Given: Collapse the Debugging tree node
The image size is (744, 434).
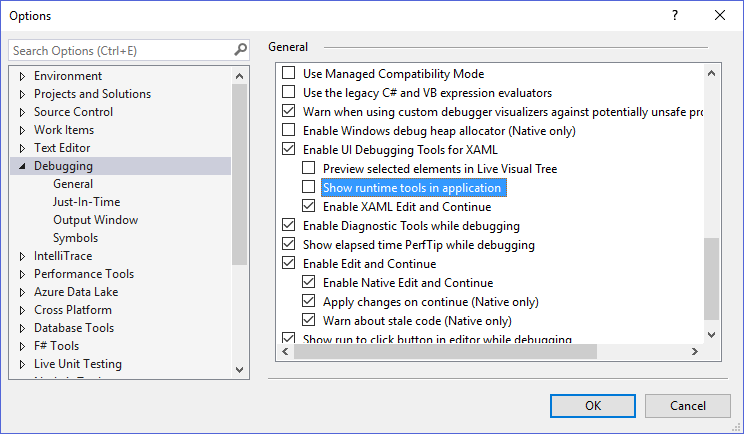Looking at the screenshot, I should pyautogui.click(x=22, y=167).
